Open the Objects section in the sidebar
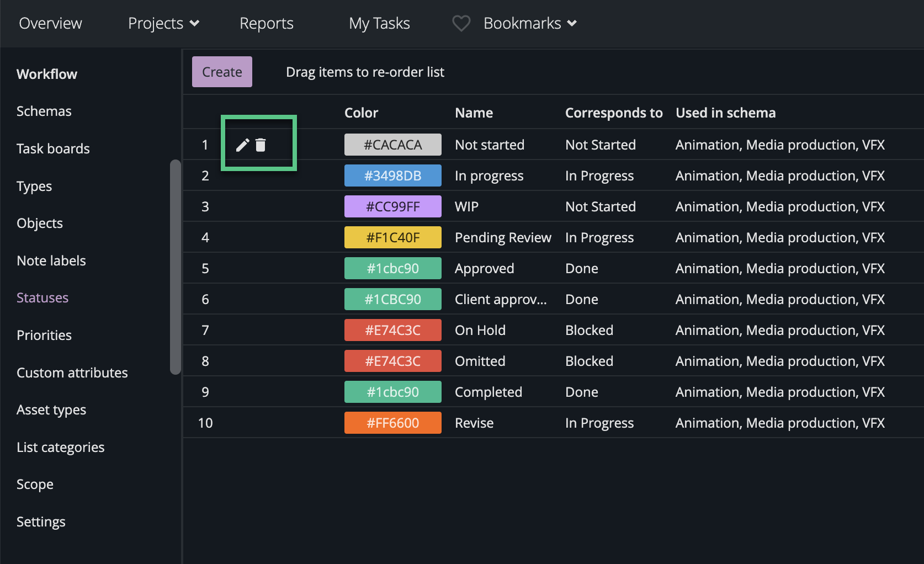Screen dimensions: 924x564 point(40,223)
